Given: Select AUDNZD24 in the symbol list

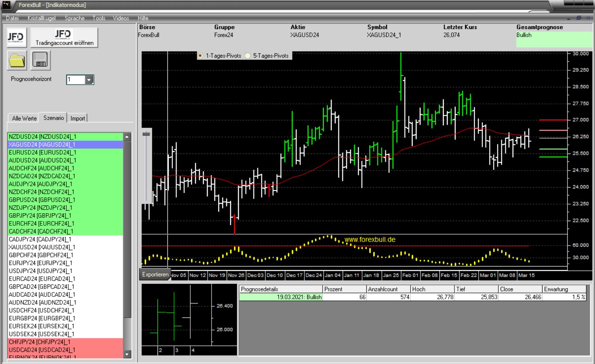Looking at the screenshot, I should [66, 302].
